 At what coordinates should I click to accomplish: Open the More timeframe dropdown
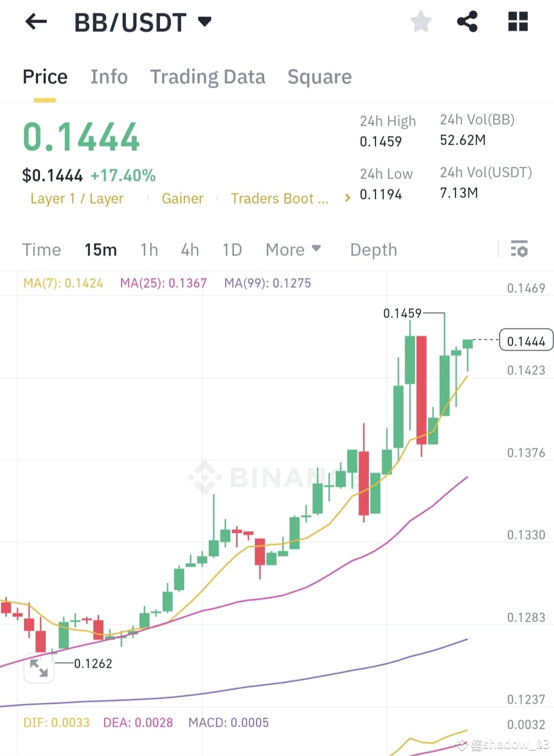(293, 250)
